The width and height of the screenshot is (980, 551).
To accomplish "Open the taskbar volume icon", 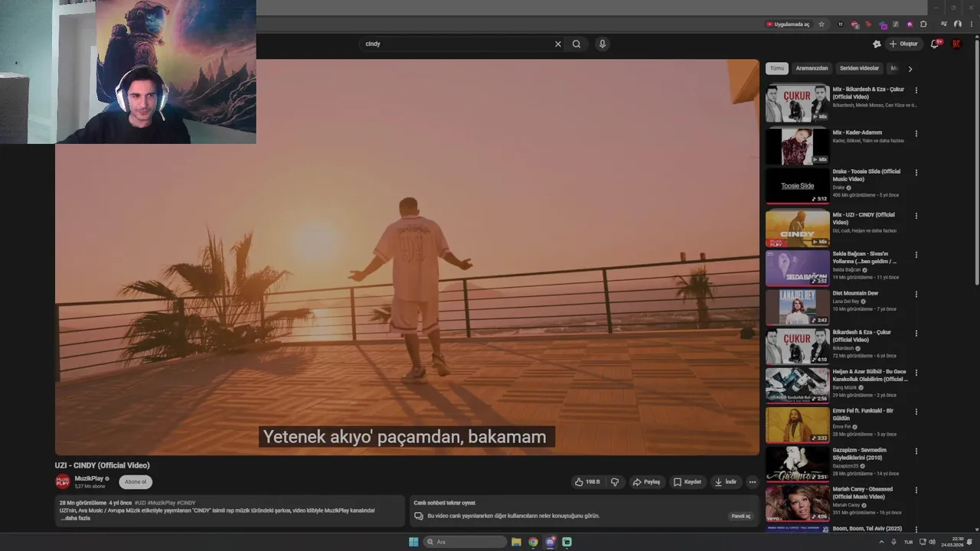I will click(932, 542).
